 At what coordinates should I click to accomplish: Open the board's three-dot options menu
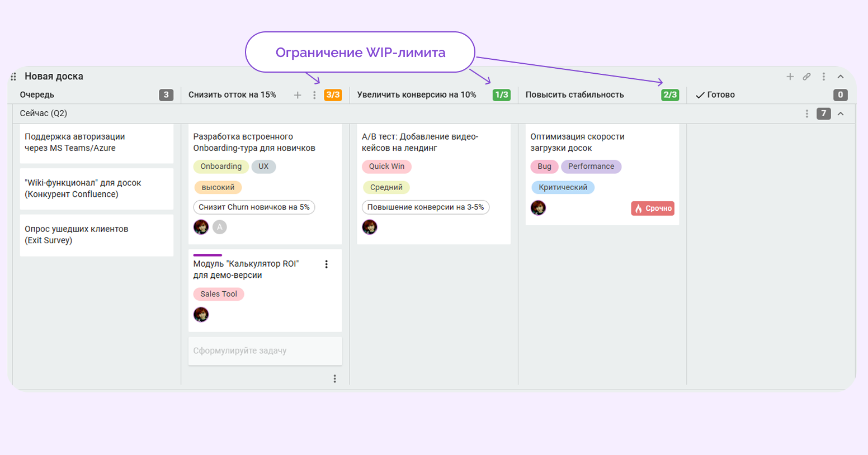point(823,77)
